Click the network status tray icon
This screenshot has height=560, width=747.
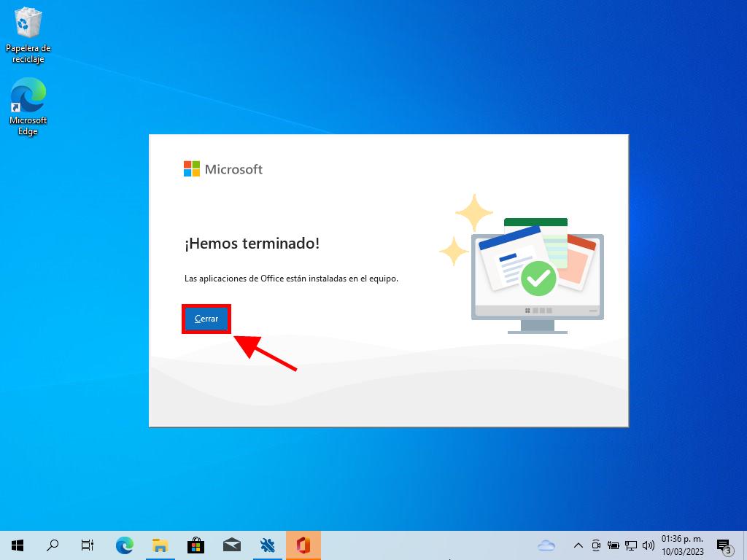[x=631, y=545]
